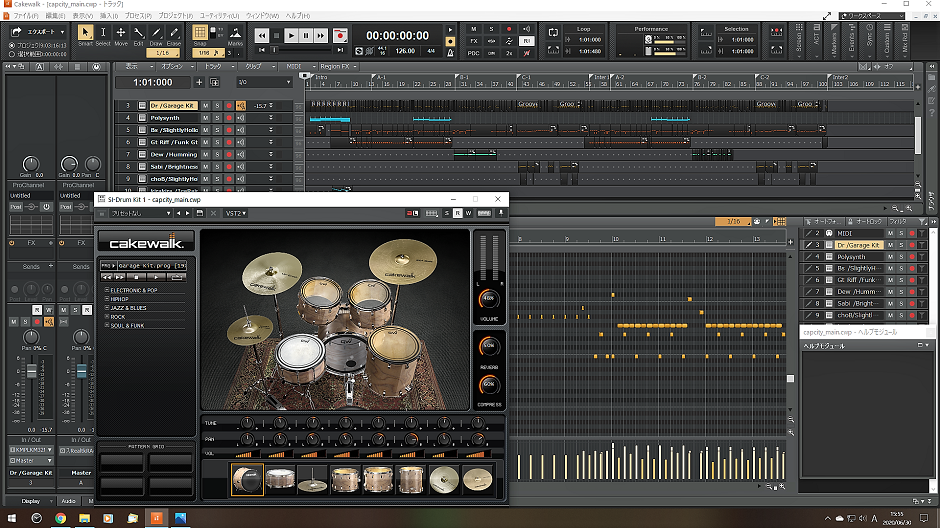940x528 pixels.
Task: Solo the Dr /Garage Kit track
Action: click(217, 105)
